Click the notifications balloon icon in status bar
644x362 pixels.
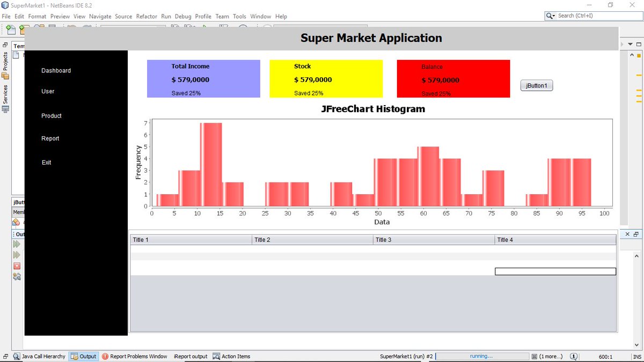[574, 356]
